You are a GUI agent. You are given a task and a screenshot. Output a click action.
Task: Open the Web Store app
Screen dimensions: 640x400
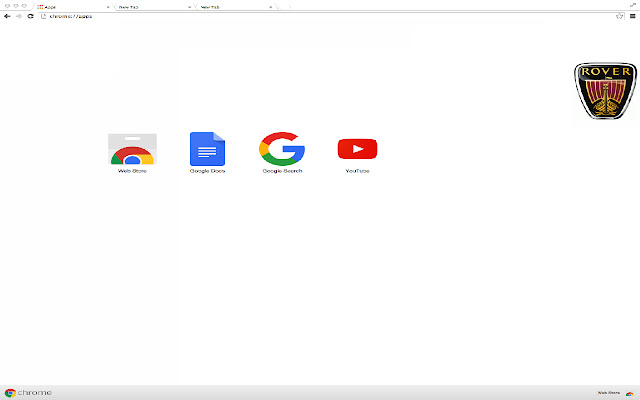pyautogui.click(x=132, y=153)
